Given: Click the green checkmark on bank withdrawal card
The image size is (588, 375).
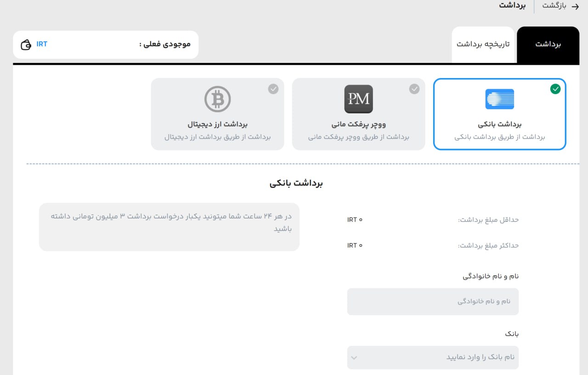Looking at the screenshot, I should 555,89.
